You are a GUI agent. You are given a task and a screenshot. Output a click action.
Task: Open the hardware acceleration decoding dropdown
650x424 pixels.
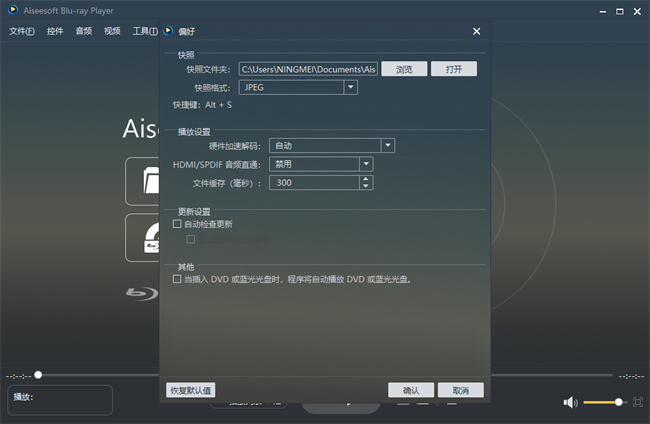388,145
